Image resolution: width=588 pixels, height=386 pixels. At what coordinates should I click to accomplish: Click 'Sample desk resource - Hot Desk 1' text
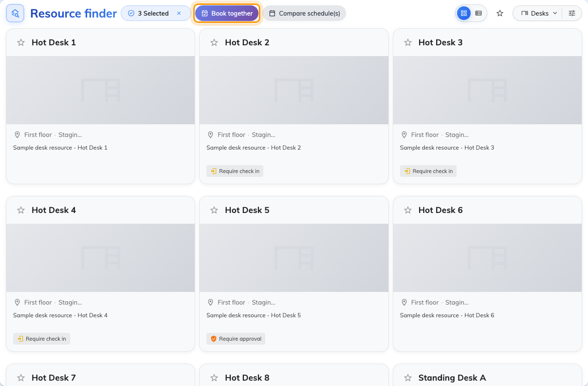60,148
